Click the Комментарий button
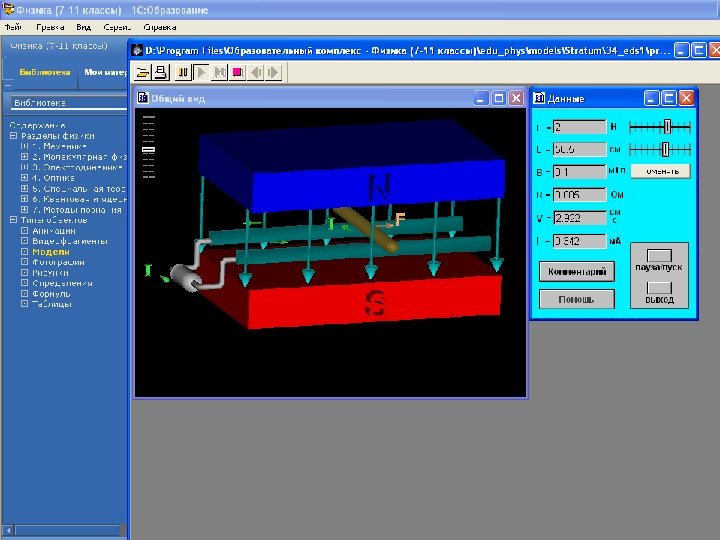Viewport: 720px width, 540px height. point(577,272)
